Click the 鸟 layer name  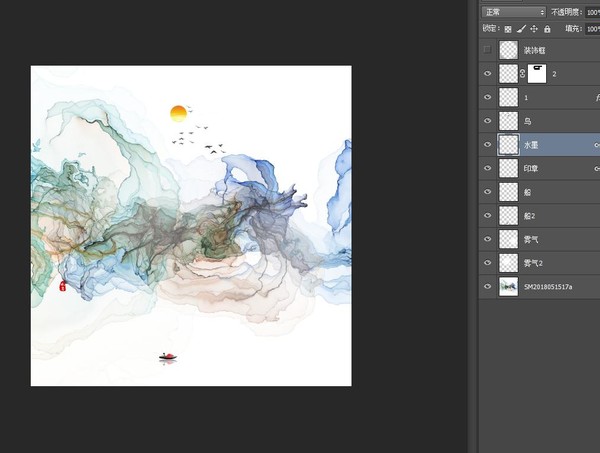527,121
